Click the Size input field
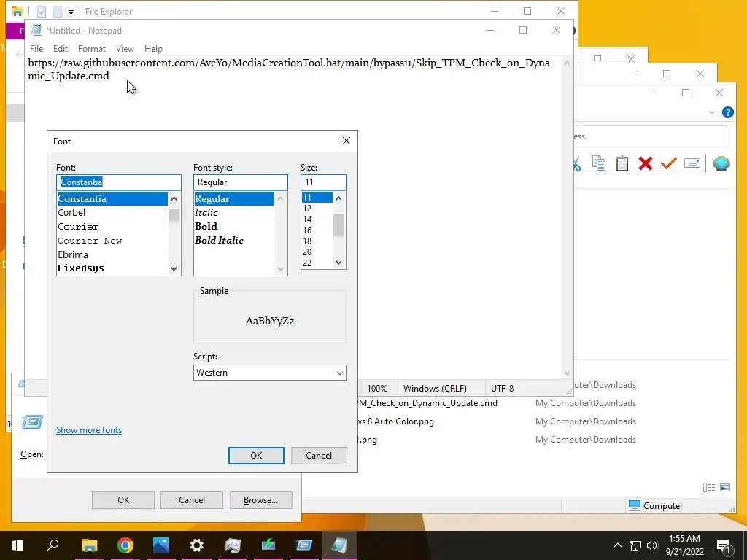The height and width of the screenshot is (560, 747). point(323,182)
